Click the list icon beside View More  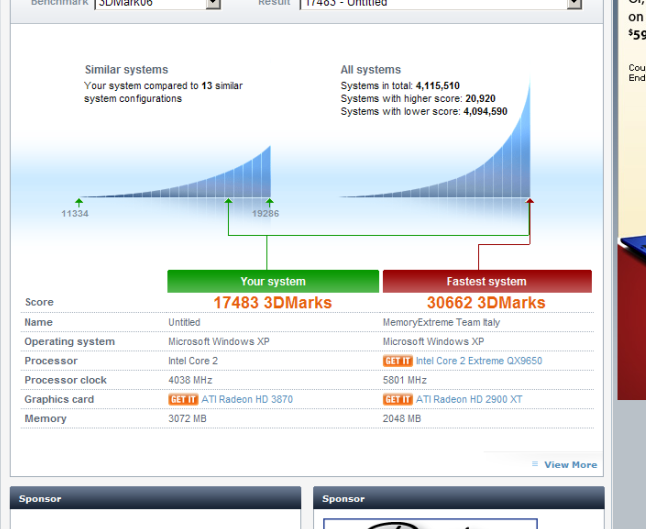point(535,464)
